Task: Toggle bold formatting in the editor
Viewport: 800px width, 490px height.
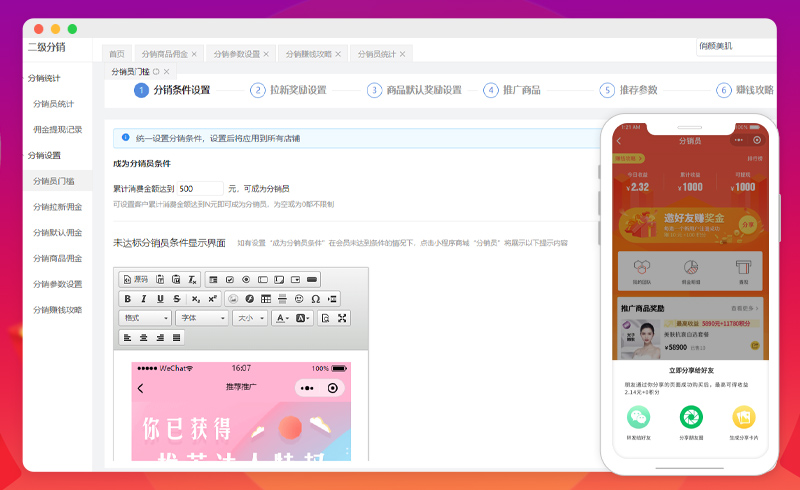Action: (128, 298)
